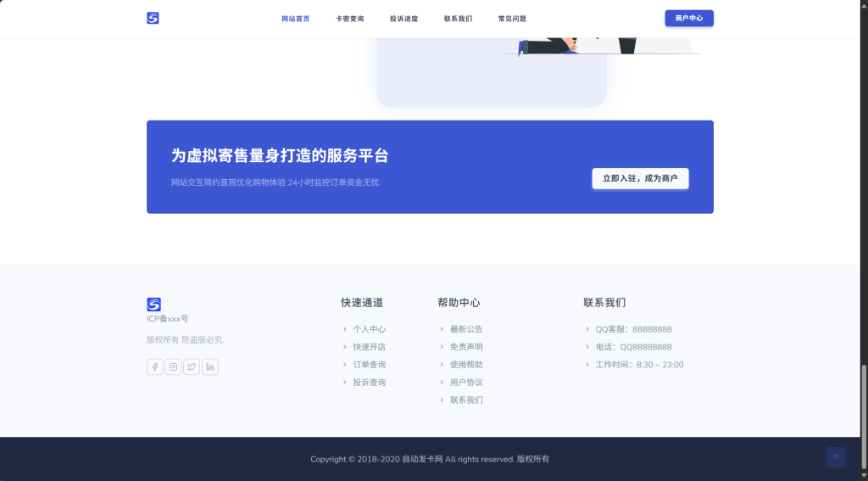Click the ICP备xxx号 text
The width and height of the screenshot is (868, 481).
pos(167,319)
